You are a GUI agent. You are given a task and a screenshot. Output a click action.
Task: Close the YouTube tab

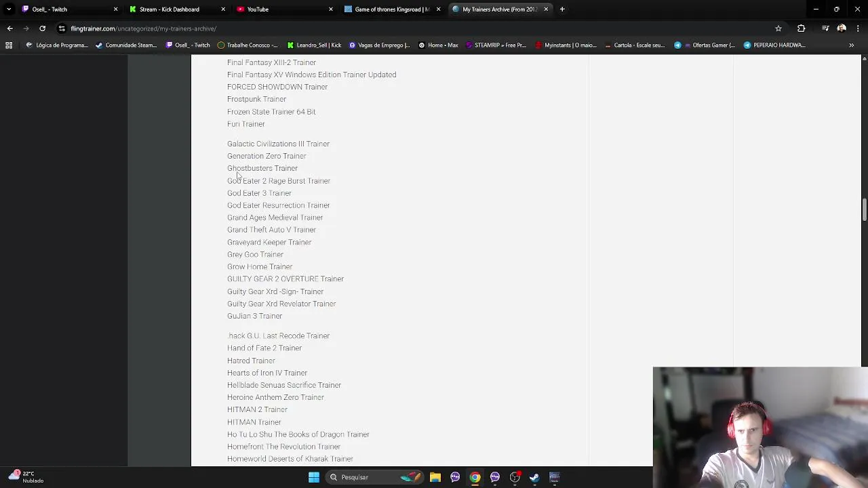[x=331, y=9]
